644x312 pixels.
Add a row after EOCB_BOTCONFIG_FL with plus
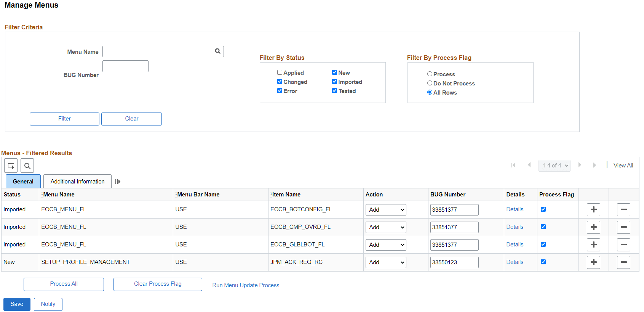point(593,209)
